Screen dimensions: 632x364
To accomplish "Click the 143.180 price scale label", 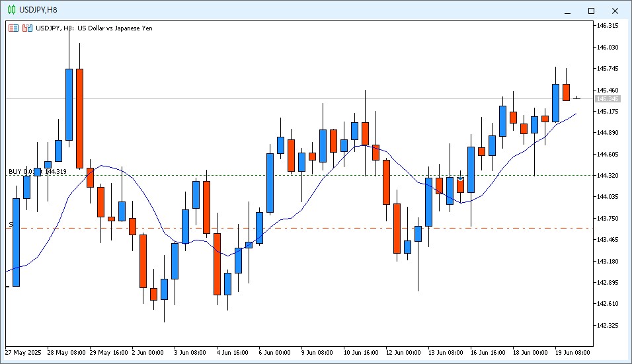I will point(608,262).
